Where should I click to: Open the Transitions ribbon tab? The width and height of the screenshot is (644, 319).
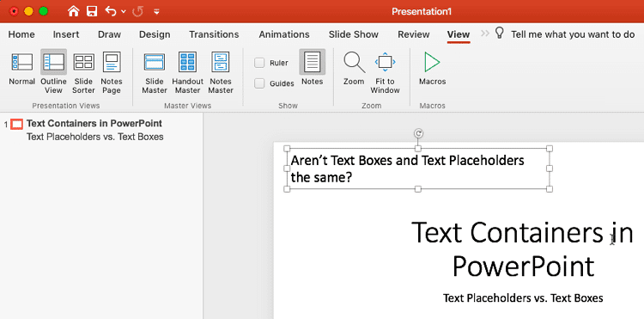click(x=214, y=34)
